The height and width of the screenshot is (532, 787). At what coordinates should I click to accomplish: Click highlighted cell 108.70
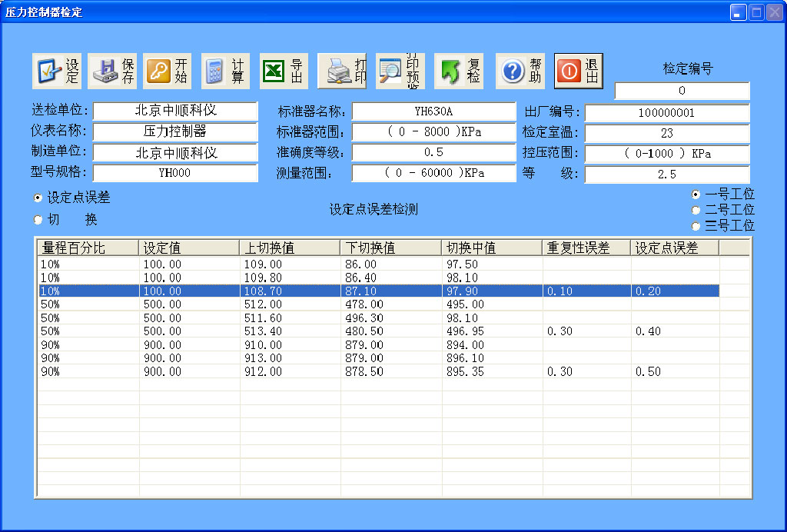pyautogui.click(x=263, y=291)
